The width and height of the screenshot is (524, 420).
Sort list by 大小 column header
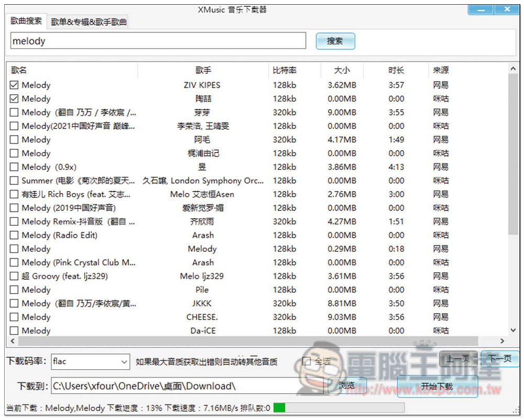(342, 70)
